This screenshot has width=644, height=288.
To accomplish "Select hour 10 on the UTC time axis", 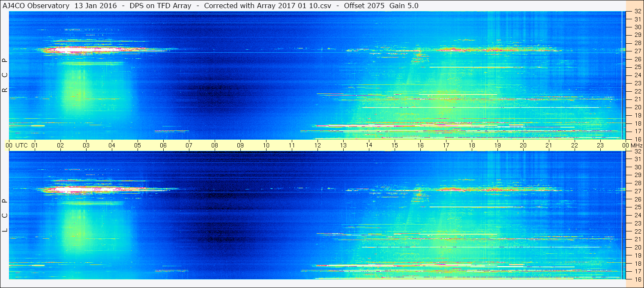I will click(x=266, y=145).
